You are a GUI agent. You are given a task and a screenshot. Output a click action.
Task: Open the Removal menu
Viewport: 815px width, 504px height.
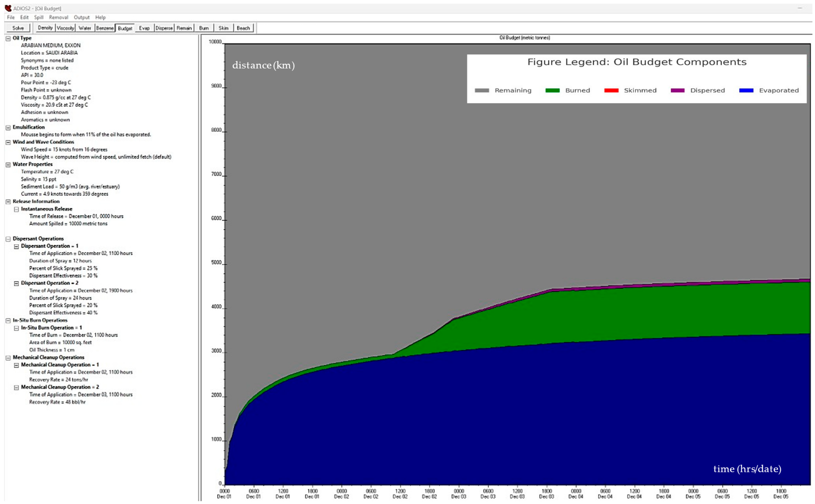[58, 17]
